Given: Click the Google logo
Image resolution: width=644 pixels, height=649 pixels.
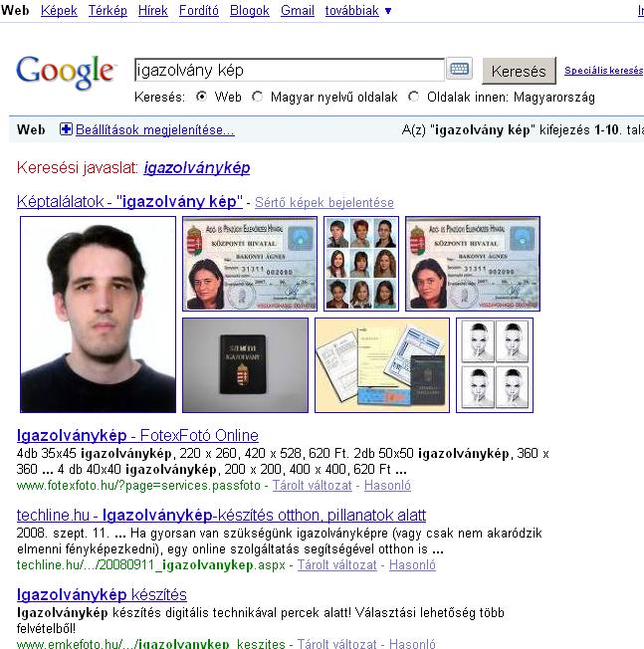Looking at the screenshot, I should [65, 73].
